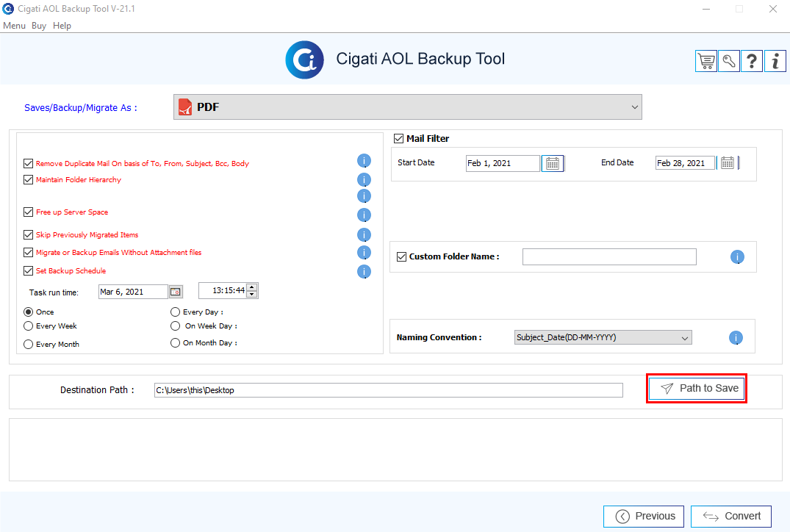
Task: Select the On Month Day radio button
Action: tap(176, 342)
